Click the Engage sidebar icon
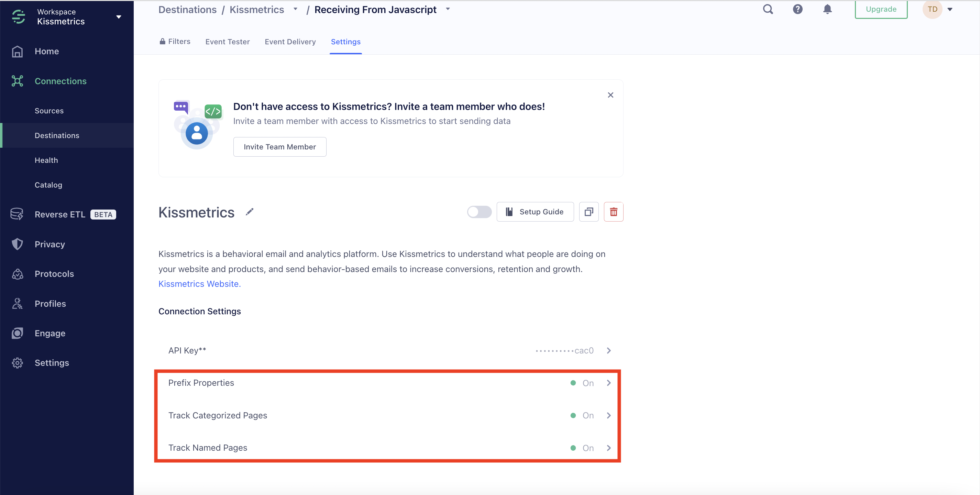This screenshot has width=980, height=495. point(18,333)
